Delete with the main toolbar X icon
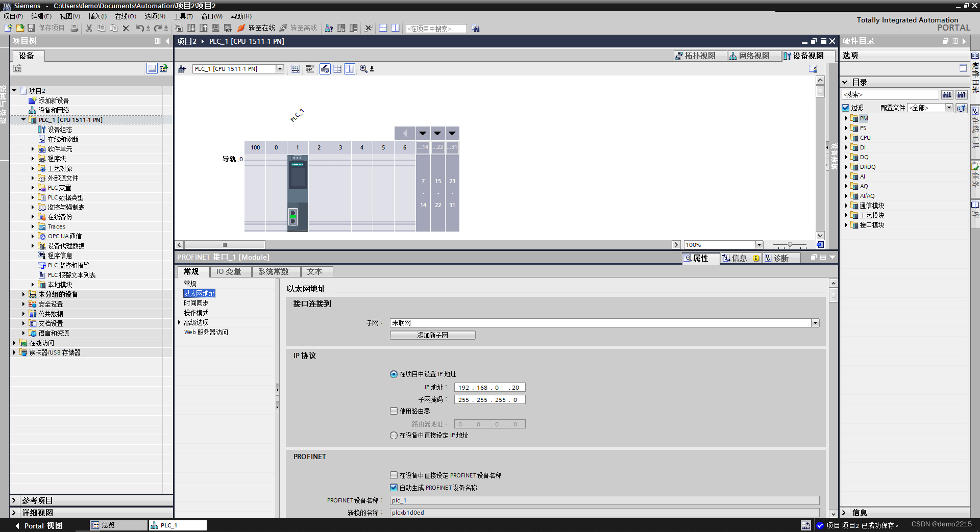The width and height of the screenshot is (980, 532). click(126, 28)
